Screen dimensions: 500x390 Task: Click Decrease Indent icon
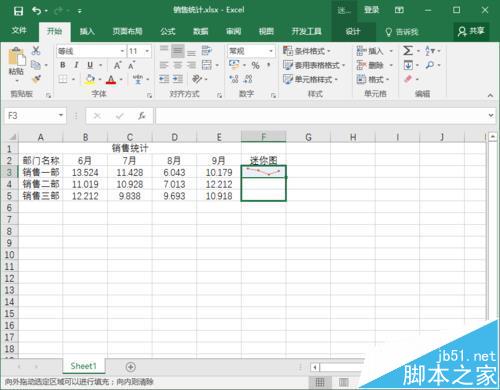[x=164, y=79]
